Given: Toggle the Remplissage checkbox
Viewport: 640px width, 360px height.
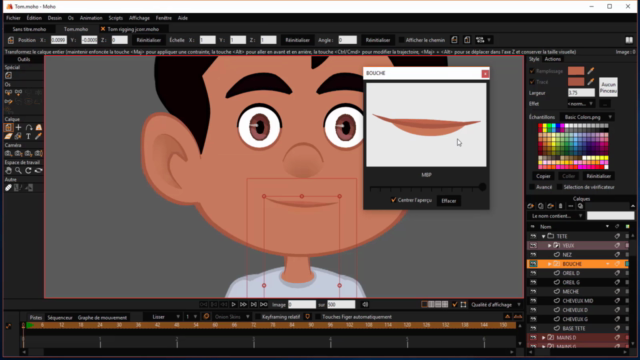Looking at the screenshot, I should pyautogui.click(x=532, y=71).
